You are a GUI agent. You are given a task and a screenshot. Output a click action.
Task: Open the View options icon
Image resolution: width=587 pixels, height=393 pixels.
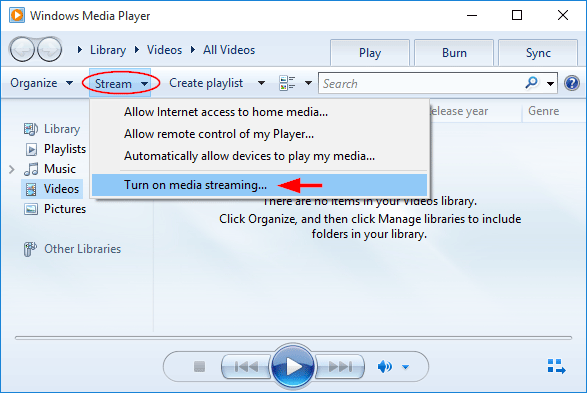[x=287, y=83]
